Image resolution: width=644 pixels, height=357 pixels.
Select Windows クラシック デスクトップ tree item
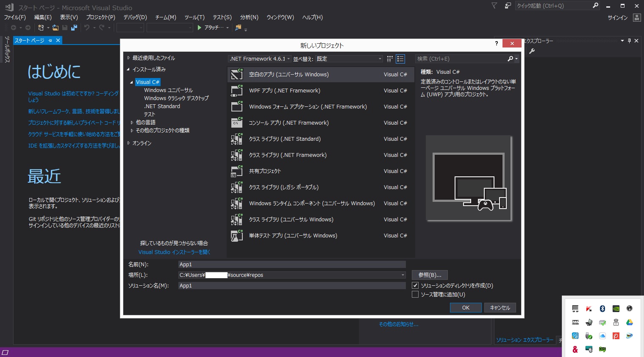click(176, 98)
